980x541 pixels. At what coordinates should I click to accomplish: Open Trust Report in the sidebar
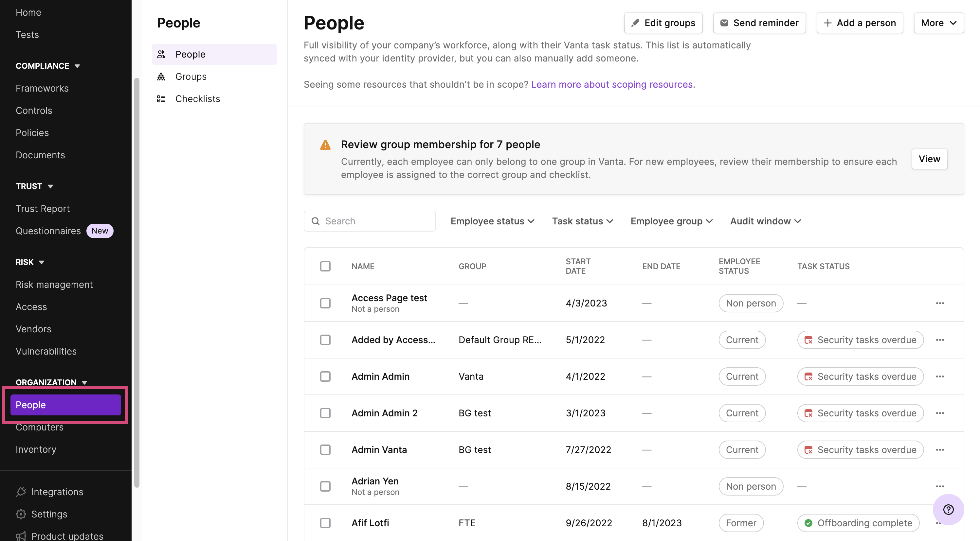43,208
